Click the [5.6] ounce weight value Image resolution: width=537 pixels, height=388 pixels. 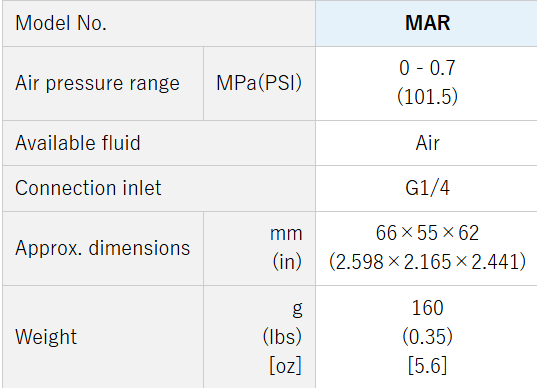click(427, 365)
